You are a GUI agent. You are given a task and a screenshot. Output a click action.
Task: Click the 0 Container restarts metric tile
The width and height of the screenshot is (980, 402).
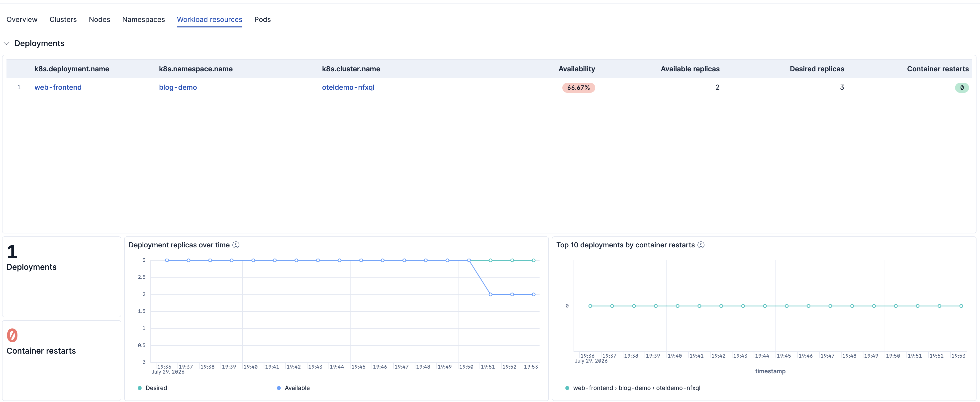point(62,361)
